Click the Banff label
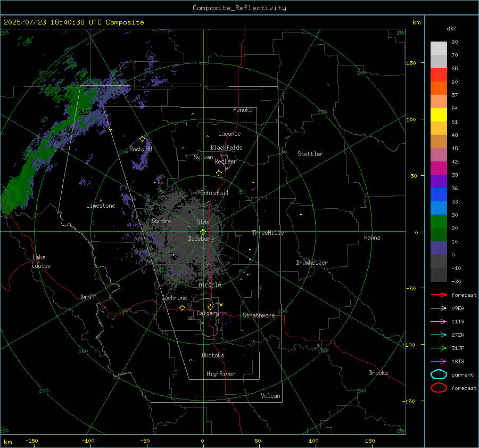 (88, 297)
